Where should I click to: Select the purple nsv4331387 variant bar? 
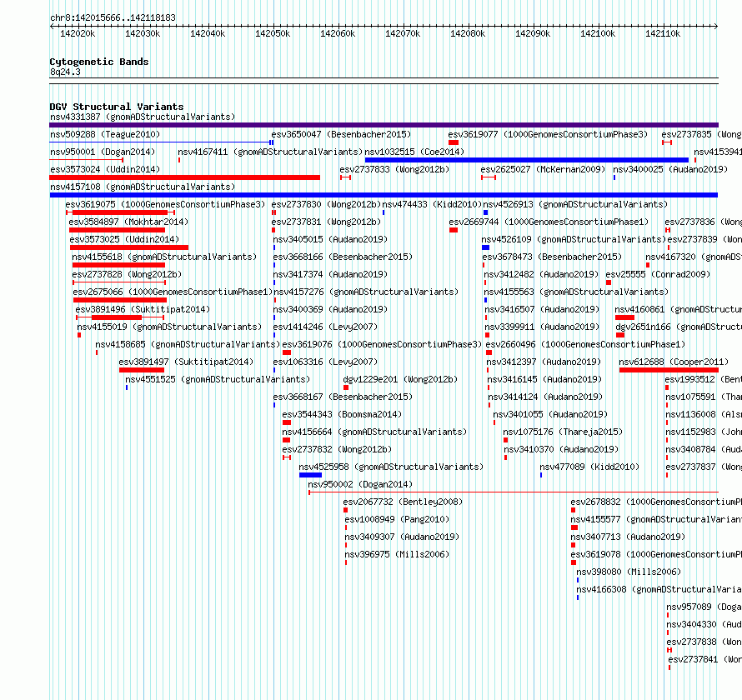pyautogui.click(x=384, y=125)
